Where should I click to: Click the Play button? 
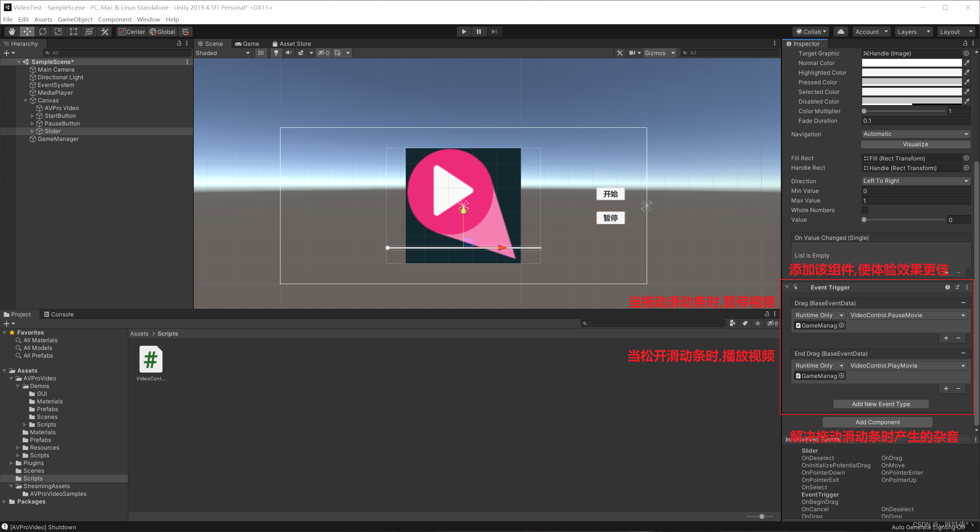point(464,32)
